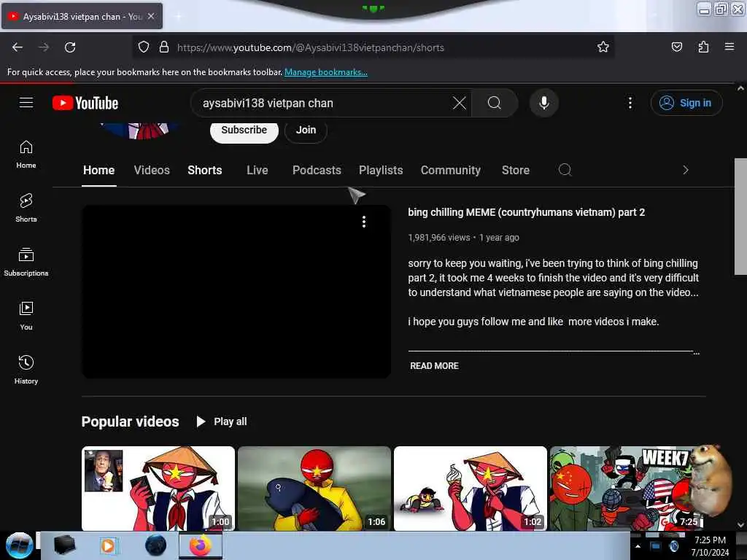The width and height of the screenshot is (747, 560).
Task: Click the Manage bookmarks link
Action: [326, 72]
